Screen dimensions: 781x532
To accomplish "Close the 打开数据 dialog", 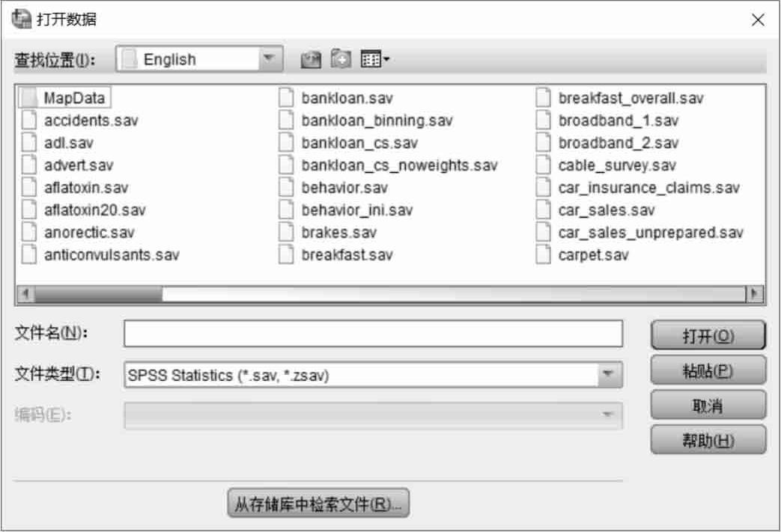I will point(758,20).
